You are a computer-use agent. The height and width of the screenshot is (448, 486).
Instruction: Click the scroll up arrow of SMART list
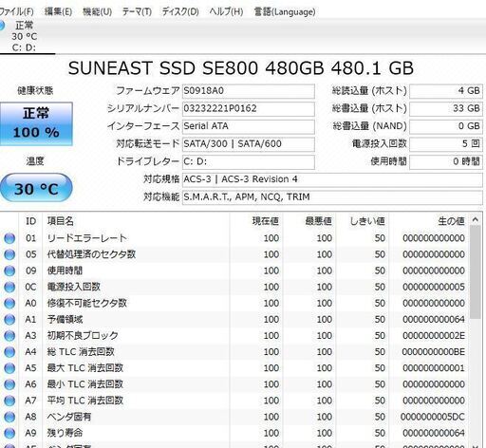(476, 219)
